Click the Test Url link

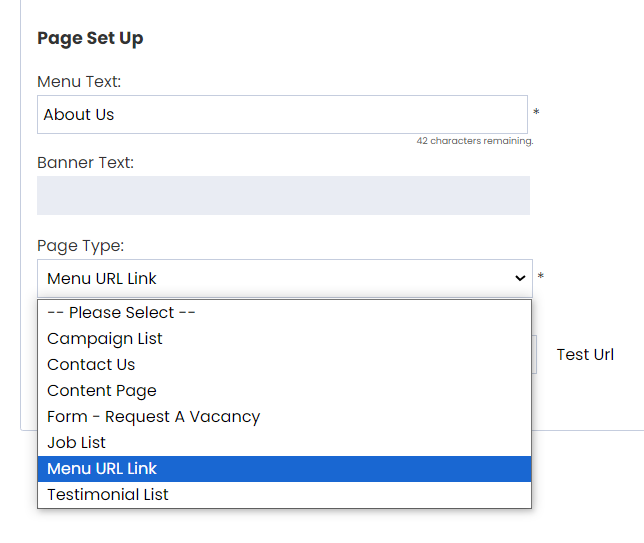(x=585, y=354)
